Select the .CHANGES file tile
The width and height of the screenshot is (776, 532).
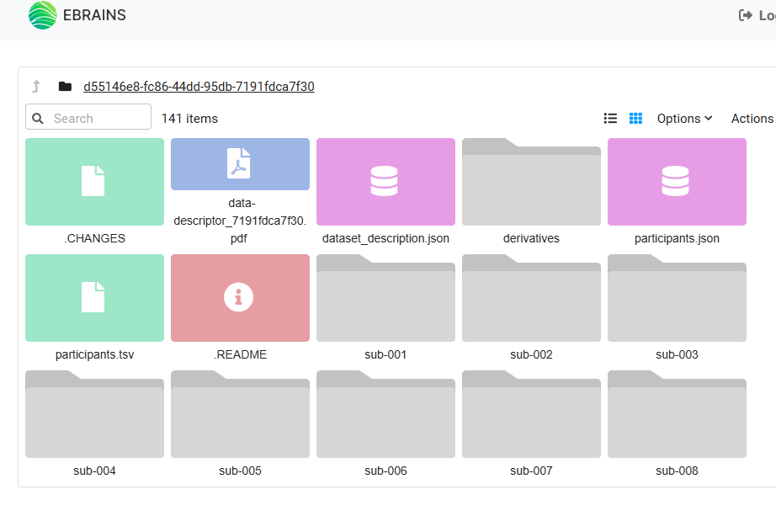click(x=94, y=182)
